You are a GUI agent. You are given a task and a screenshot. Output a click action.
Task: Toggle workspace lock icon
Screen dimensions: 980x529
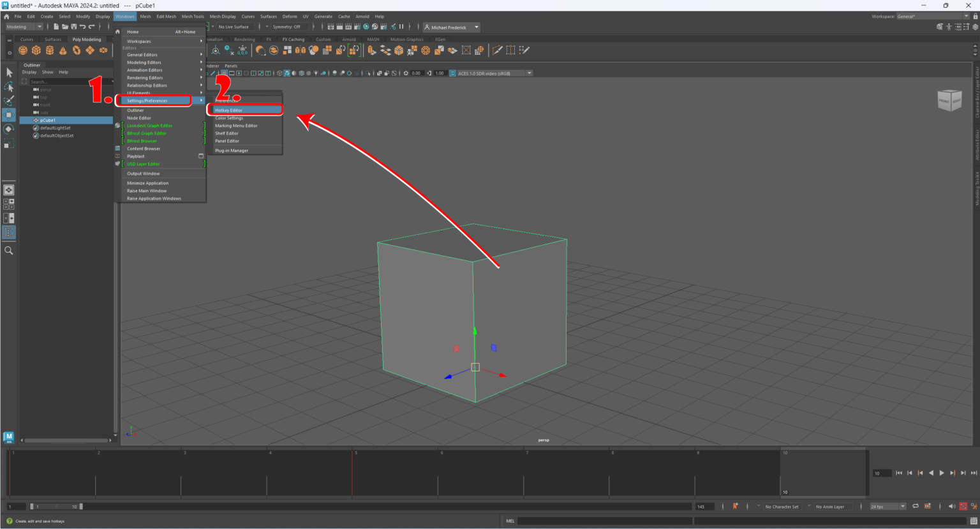[975, 17]
